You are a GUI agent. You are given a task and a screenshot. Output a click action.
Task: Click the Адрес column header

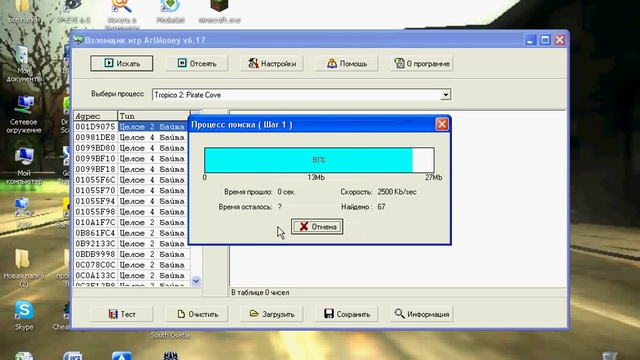click(96, 116)
